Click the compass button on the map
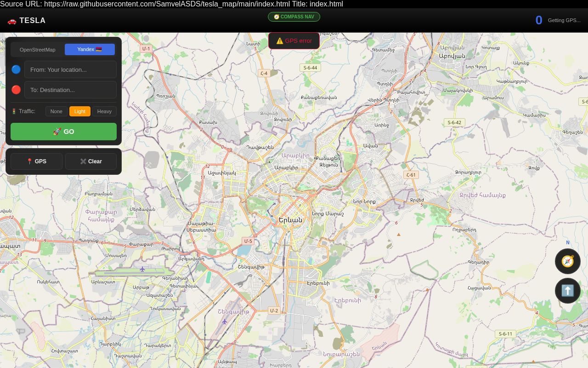 pos(568,261)
